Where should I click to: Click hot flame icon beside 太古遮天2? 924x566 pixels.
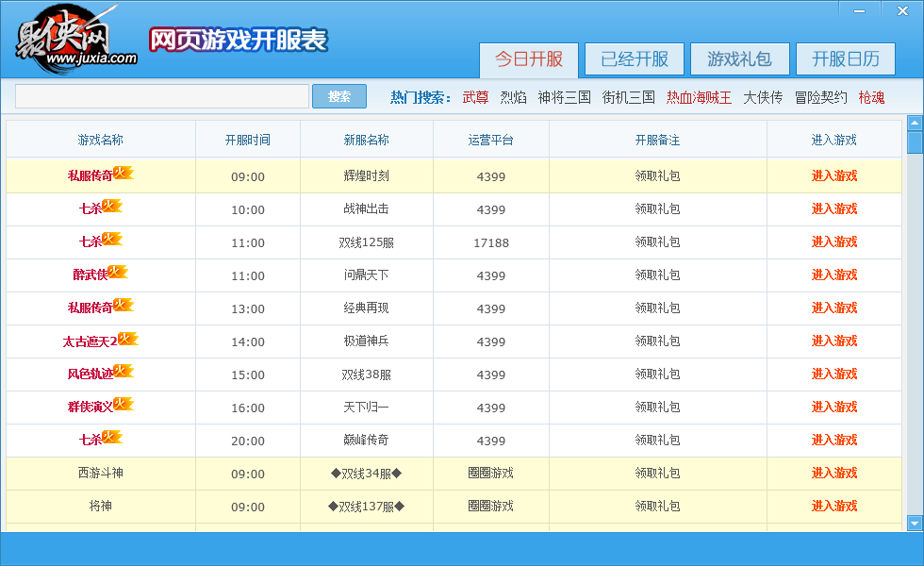127,339
